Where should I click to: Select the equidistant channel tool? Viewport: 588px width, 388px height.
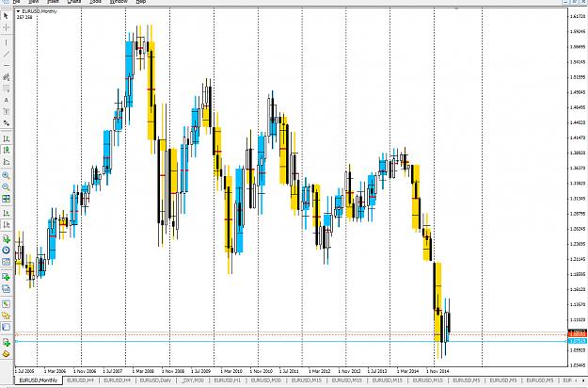coord(6,77)
